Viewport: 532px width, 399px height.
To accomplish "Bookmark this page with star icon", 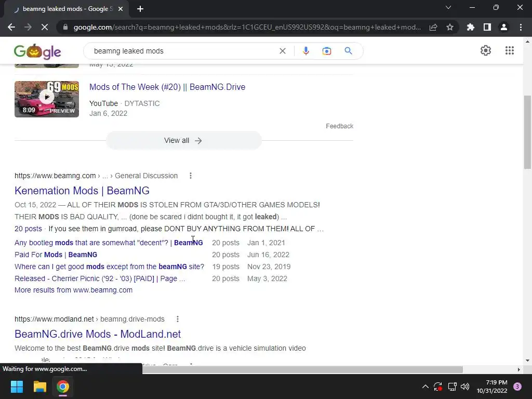I will point(450,27).
